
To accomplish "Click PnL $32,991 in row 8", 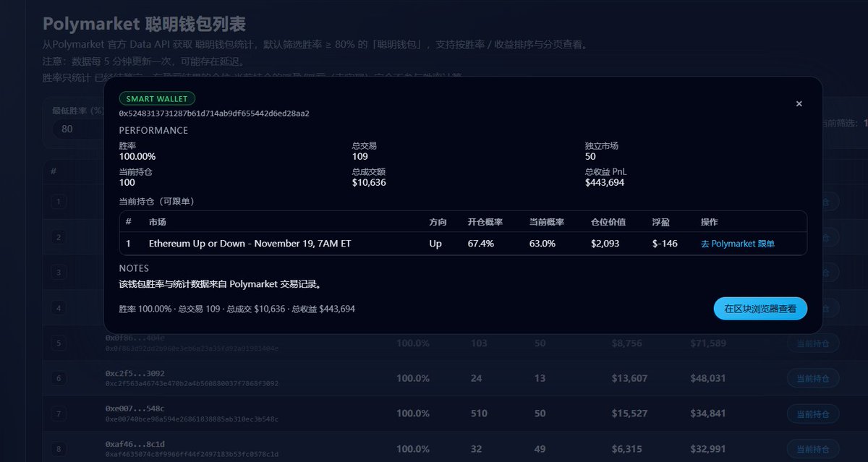I will tap(708, 448).
